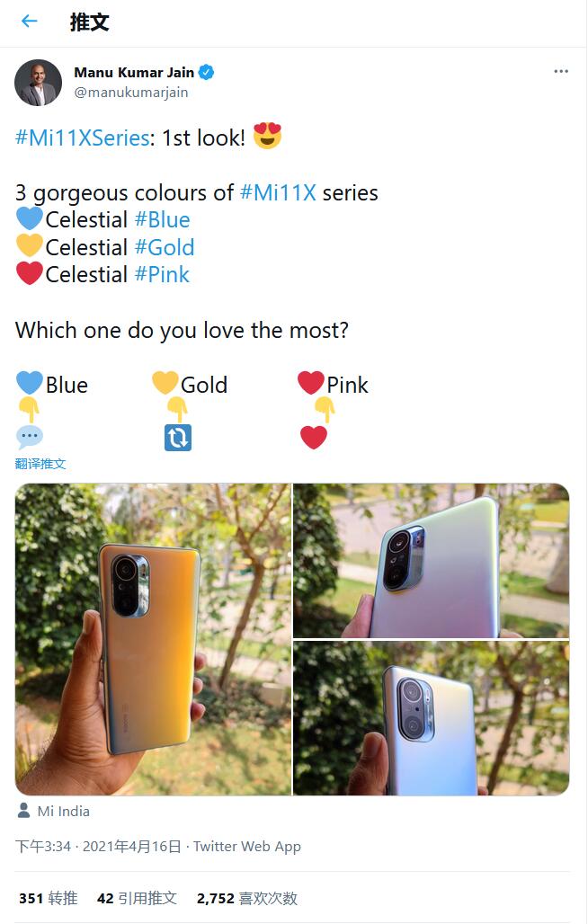Image resolution: width=588 pixels, height=924 pixels.
Task: Click Manu Kumar Jain's profile avatar
Action: click(x=39, y=82)
